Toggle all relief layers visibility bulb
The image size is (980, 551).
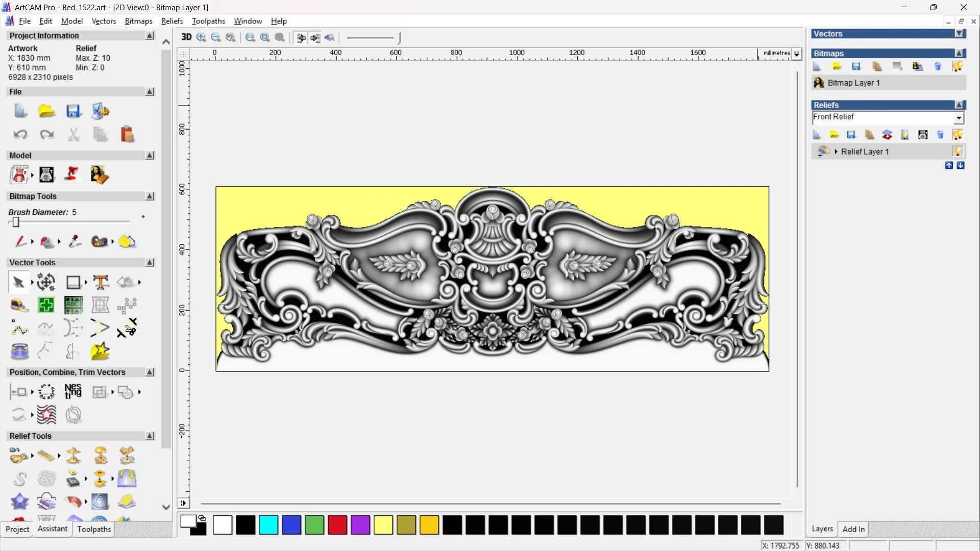958,135
